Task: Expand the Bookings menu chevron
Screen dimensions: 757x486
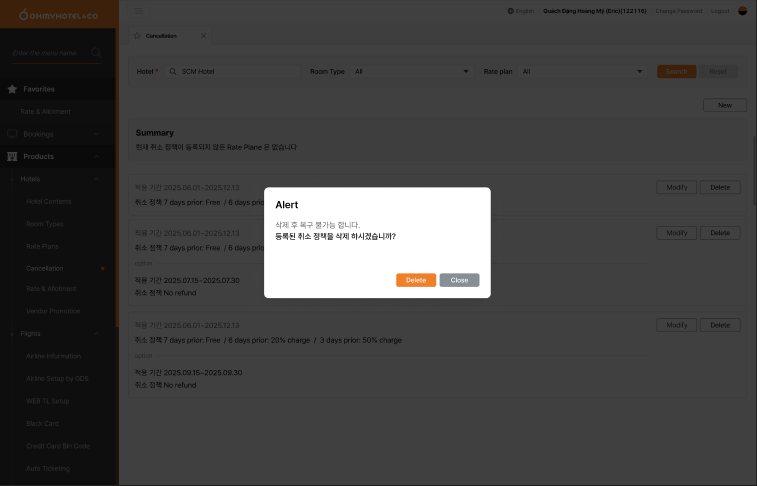Action: coord(96,134)
